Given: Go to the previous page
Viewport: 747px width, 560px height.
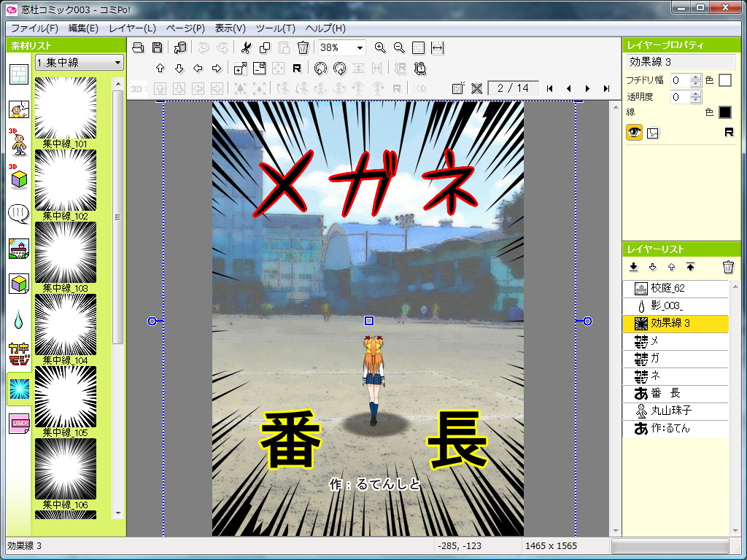Looking at the screenshot, I should point(568,88).
